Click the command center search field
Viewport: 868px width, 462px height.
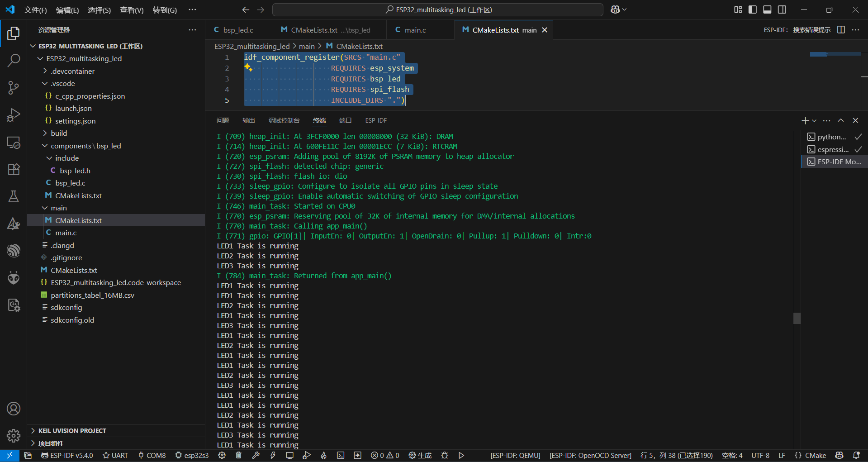pos(438,10)
